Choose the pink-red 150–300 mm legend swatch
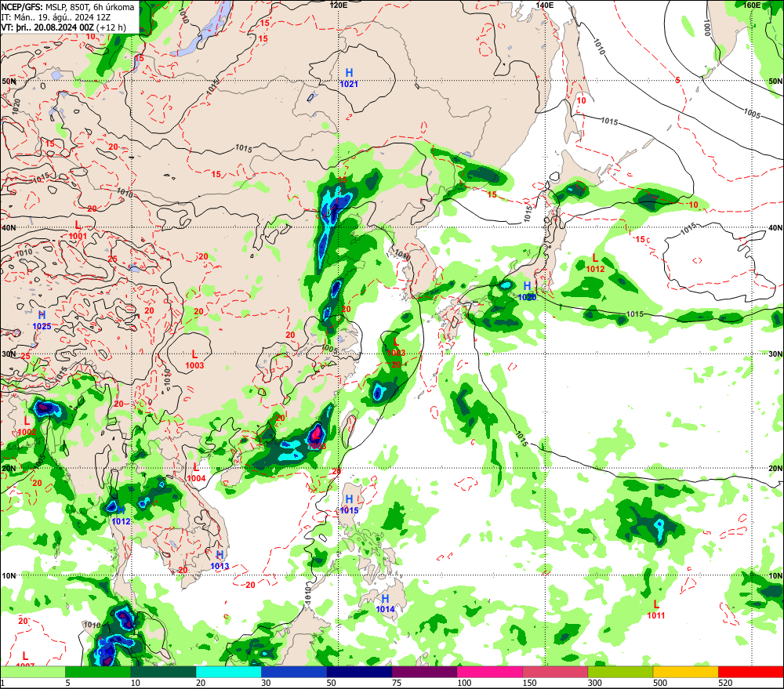The width and height of the screenshot is (784, 689). coord(555,672)
